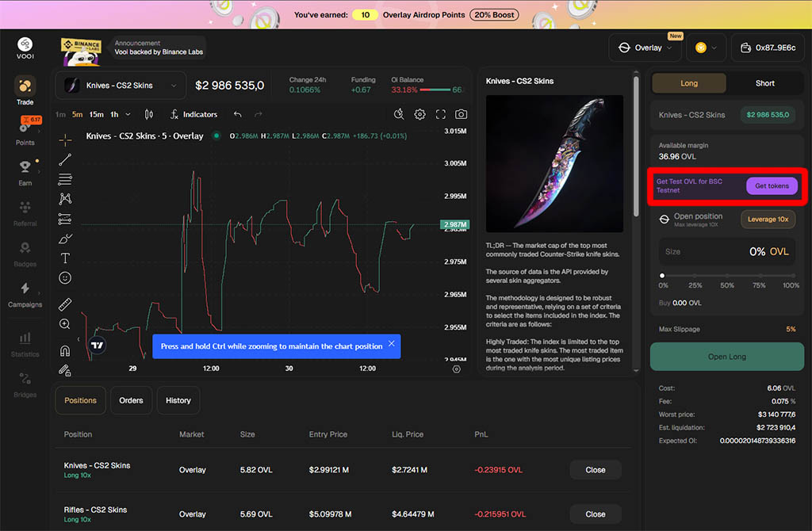Undo the last chart action
812x531 pixels.
click(x=238, y=114)
